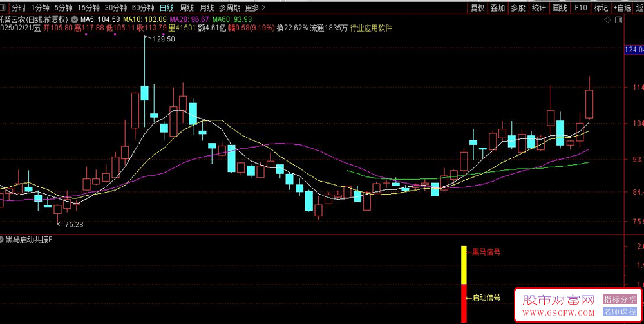Open the 统计 statistics tool
Image resolution: width=644 pixels, height=324 pixels.
click(539, 7)
